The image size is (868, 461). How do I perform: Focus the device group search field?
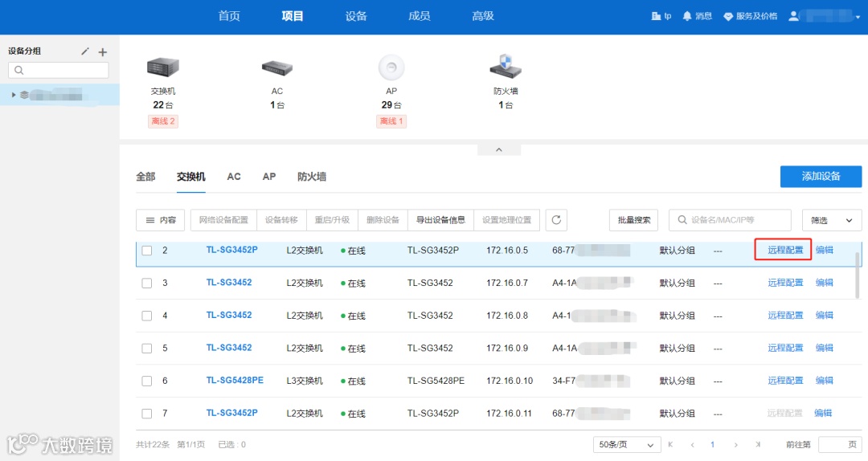[58, 71]
